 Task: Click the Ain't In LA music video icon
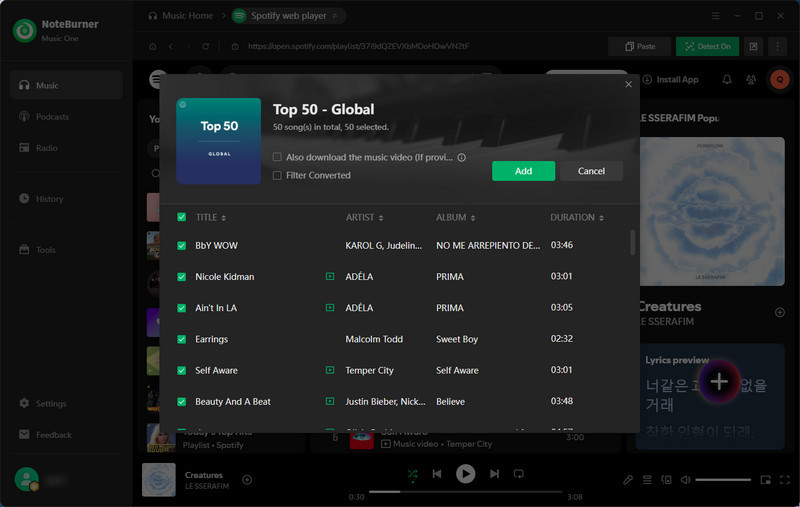point(330,308)
